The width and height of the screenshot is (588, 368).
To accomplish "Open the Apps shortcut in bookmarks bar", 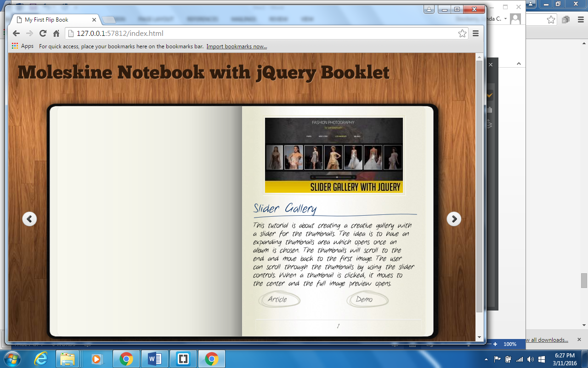I will click(x=23, y=46).
